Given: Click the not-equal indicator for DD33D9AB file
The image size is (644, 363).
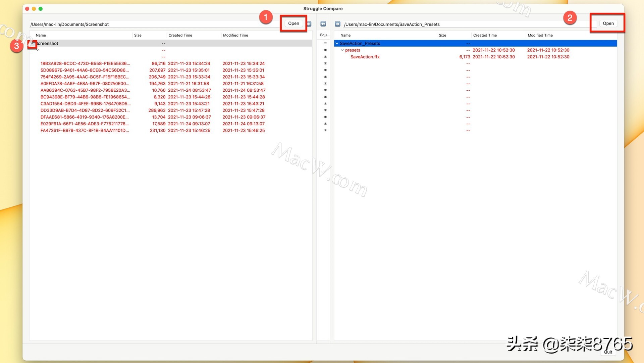Looking at the screenshot, I should click(x=325, y=110).
